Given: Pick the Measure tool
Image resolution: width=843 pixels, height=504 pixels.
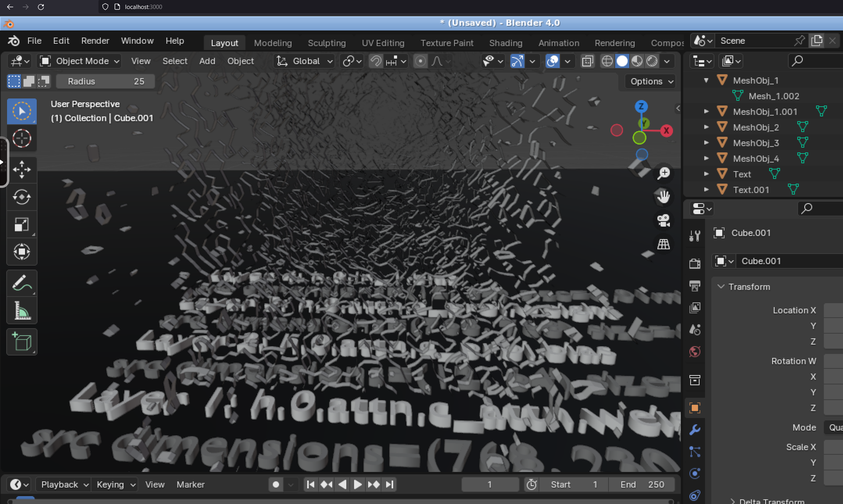Looking at the screenshot, I should pyautogui.click(x=21, y=311).
